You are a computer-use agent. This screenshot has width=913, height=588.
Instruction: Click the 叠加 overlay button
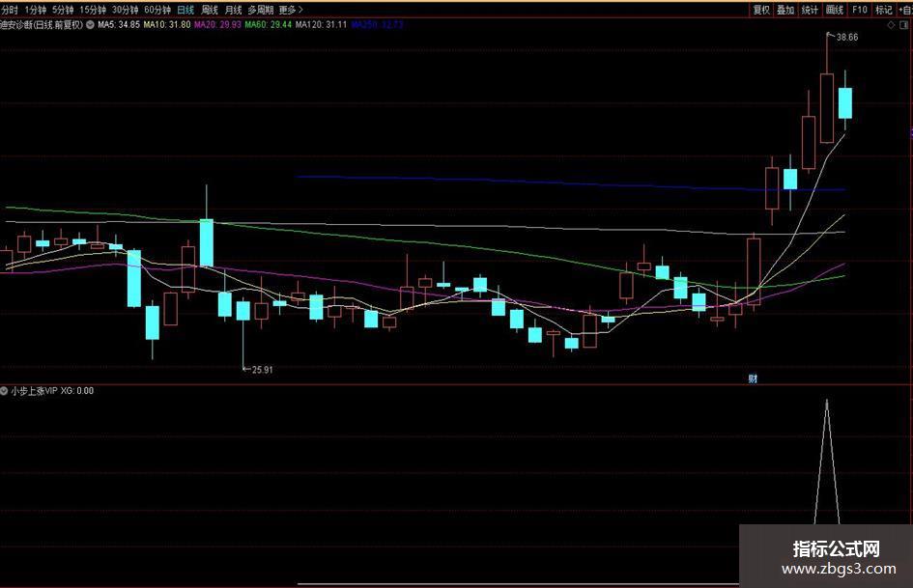785,10
